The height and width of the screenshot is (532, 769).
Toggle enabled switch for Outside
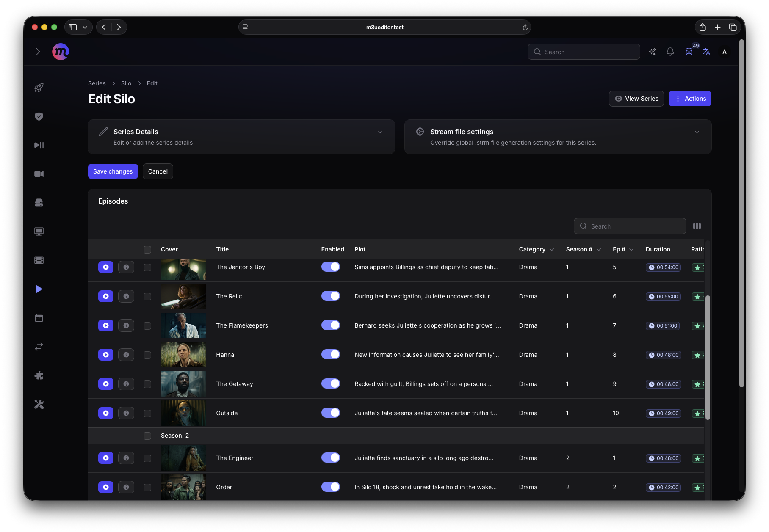click(x=331, y=413)
